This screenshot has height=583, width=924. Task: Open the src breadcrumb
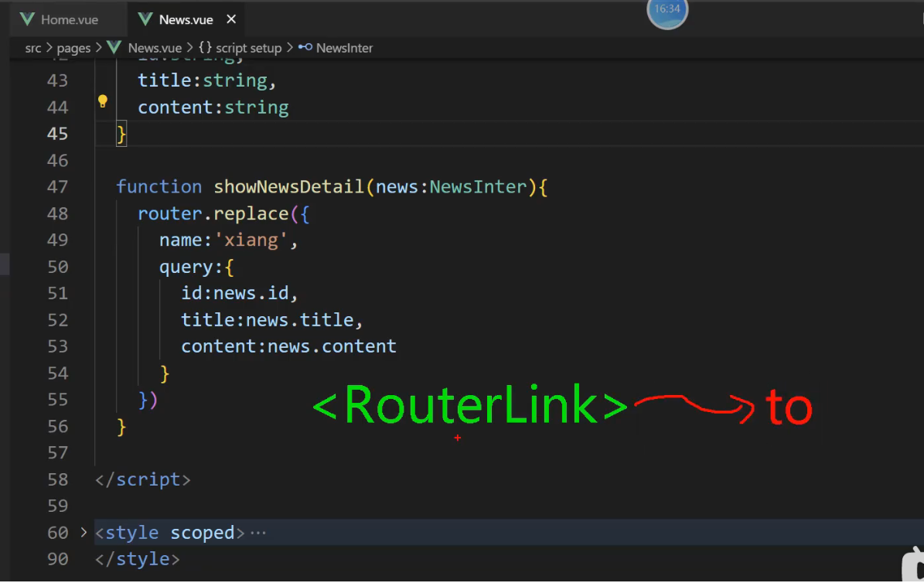click(x=33, y=48)
